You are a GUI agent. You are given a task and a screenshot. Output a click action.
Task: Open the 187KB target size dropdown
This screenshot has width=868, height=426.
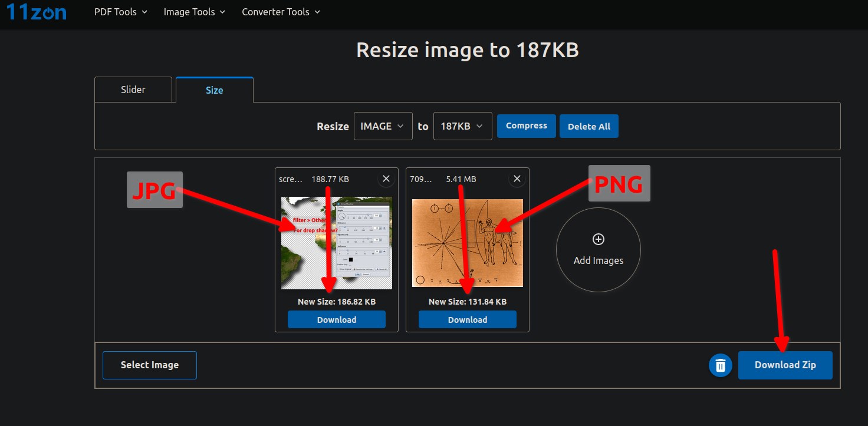coord(462,126)
